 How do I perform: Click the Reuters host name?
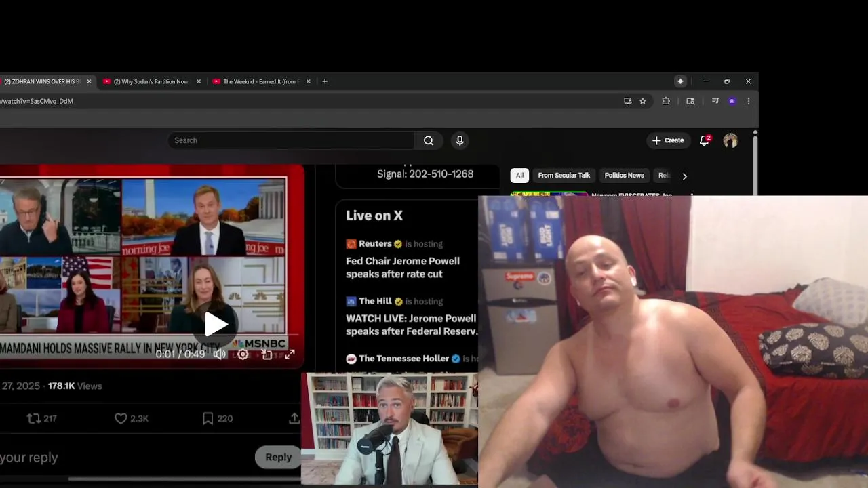(x=375, y=243)
